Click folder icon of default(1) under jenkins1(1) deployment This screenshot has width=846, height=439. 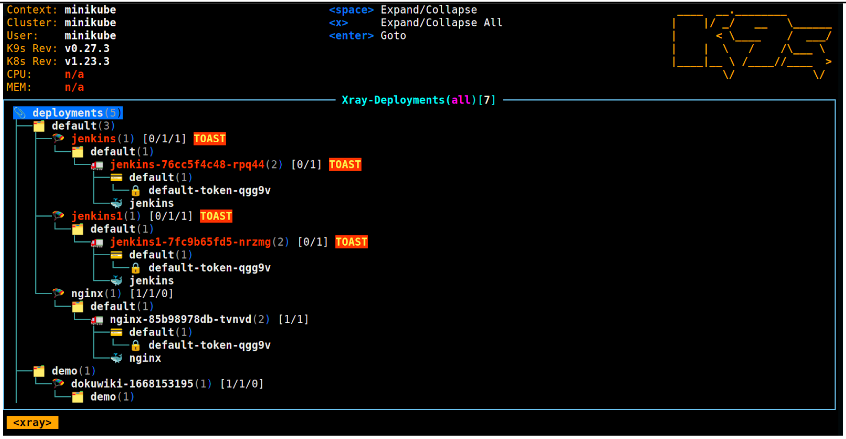78,229
